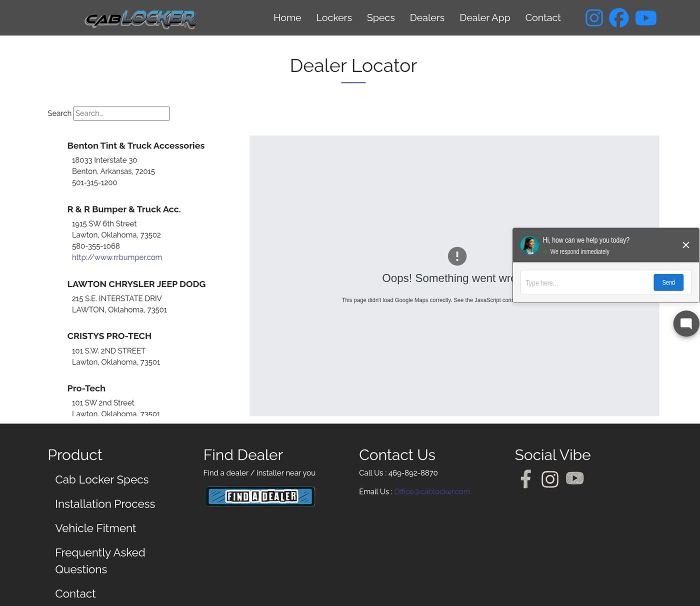700x606 pixels.
Task: Open Frequently Asked Questions footer link
Action: click(100, 561)
